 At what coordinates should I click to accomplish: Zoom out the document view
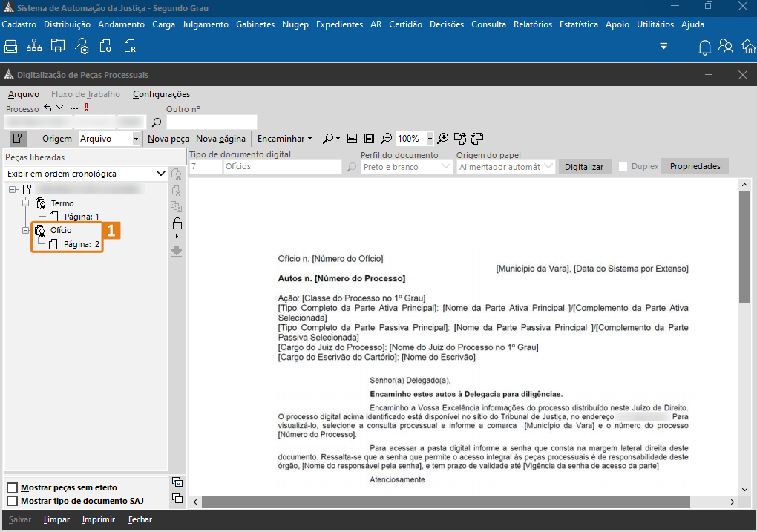point(386,139)
